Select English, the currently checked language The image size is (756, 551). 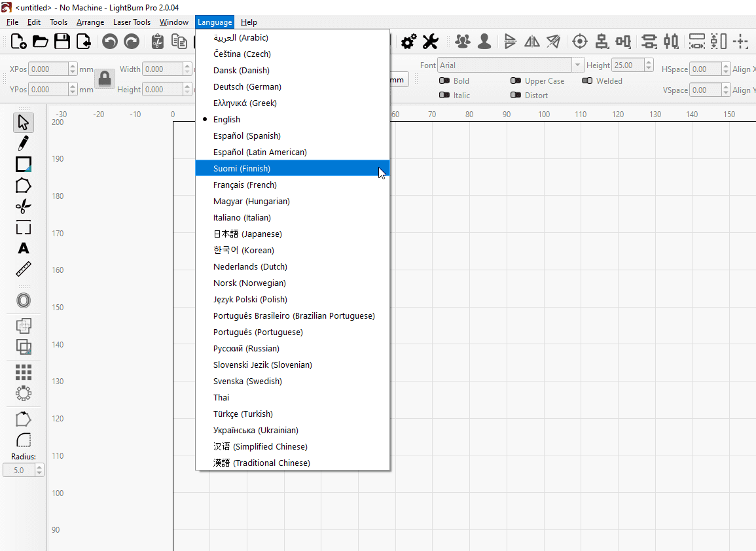[x=292, y=120]
